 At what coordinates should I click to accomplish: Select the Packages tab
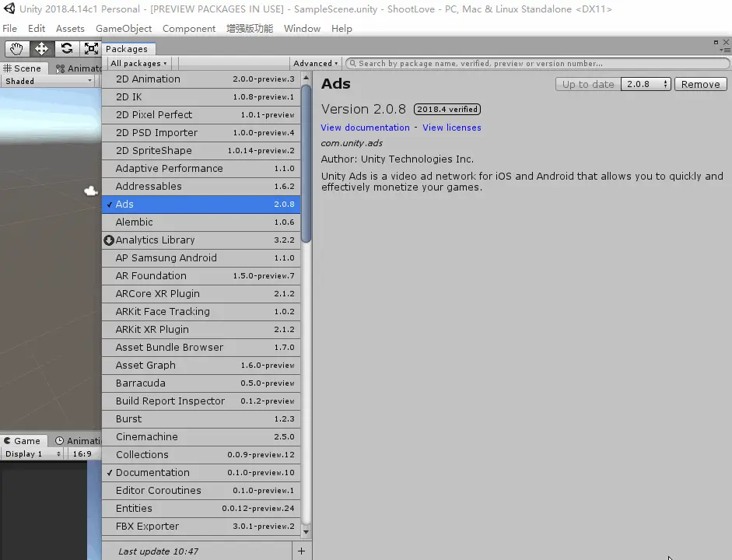[127, 49]
